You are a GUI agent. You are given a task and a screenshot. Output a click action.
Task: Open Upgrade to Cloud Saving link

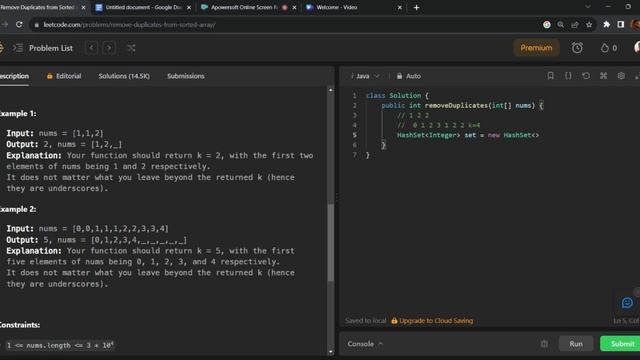click(x=432, y=320)
